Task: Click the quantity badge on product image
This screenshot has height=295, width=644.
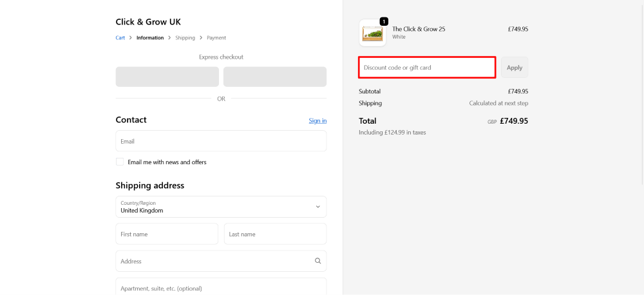Action: coord(384,21)
